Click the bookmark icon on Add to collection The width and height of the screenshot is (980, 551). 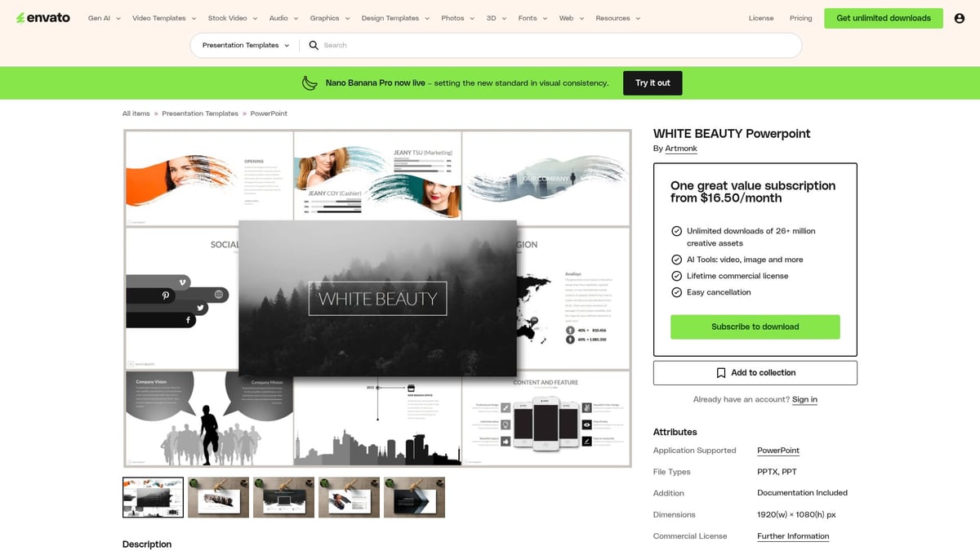[721, 372]
